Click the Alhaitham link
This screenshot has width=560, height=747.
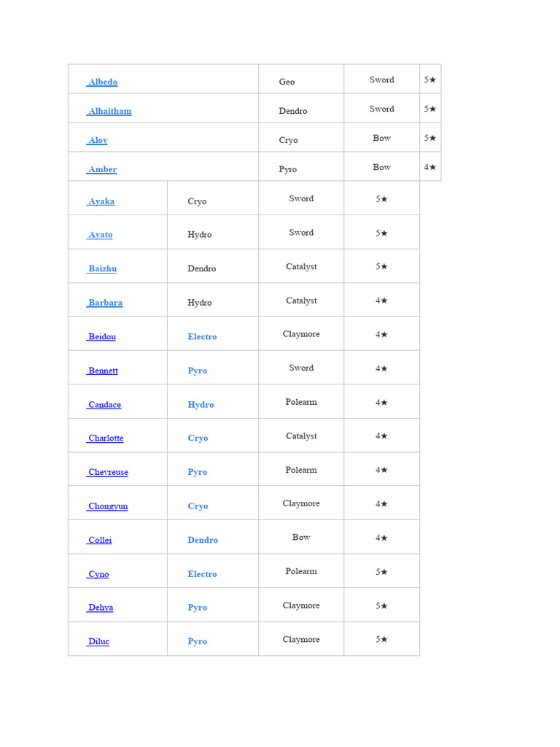[x=109, y=112]
